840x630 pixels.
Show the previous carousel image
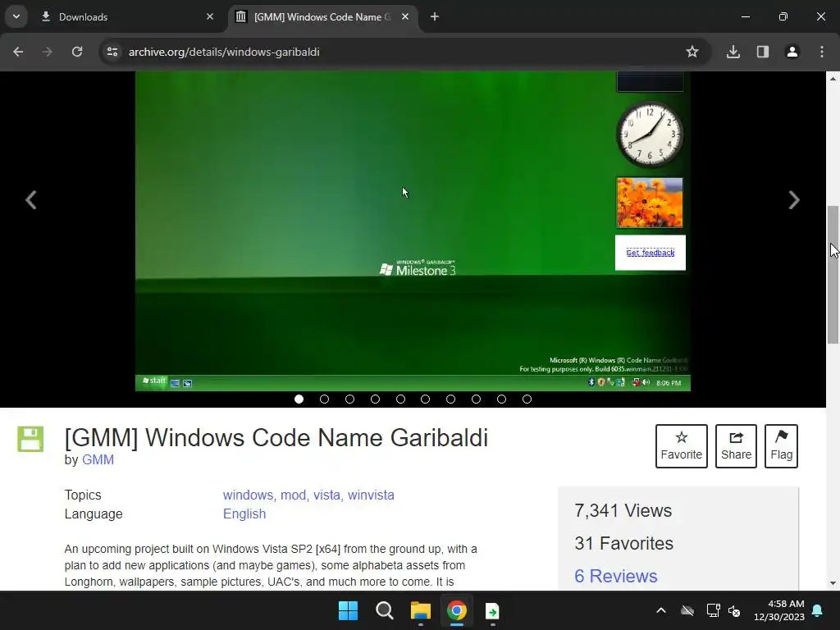click(31, 200)
